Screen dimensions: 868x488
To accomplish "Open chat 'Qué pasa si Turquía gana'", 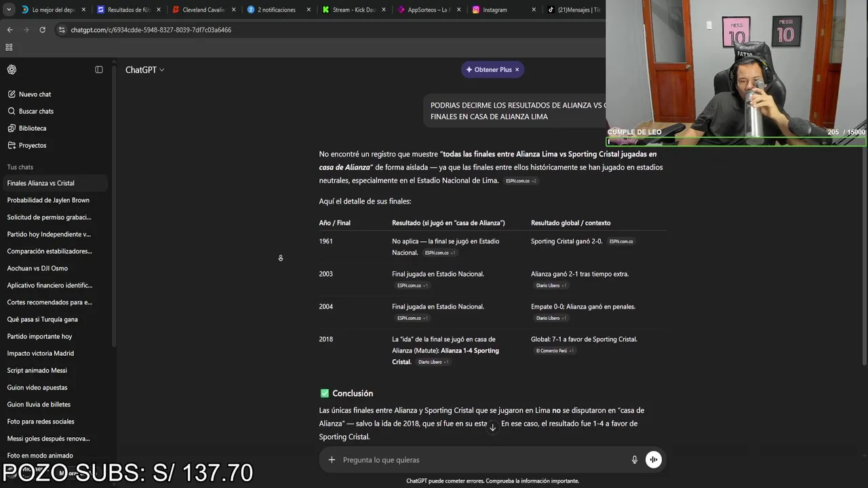I will (54, 319).
